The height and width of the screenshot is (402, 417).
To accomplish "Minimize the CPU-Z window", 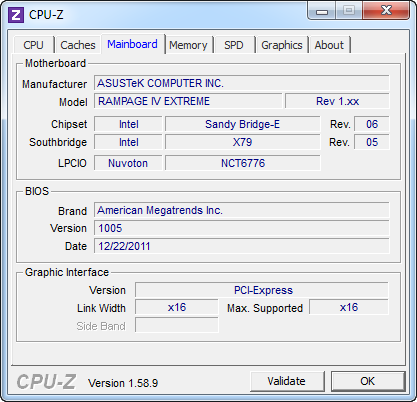I will coord(321,11).
